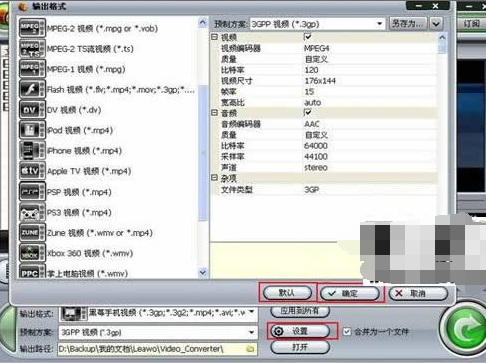The image size is (486, 363).
Task: Select the Flash video format icon
Action: tap(32, 89)
